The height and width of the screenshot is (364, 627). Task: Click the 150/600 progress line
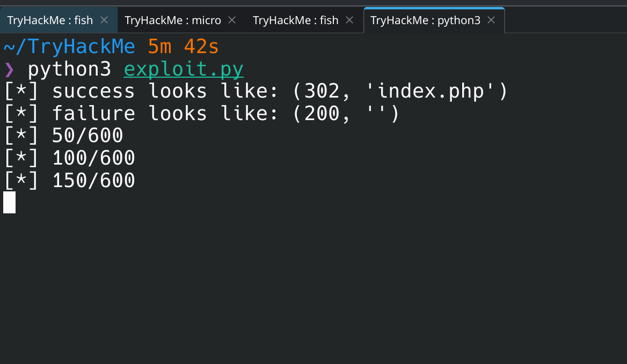tap(69, 181)
